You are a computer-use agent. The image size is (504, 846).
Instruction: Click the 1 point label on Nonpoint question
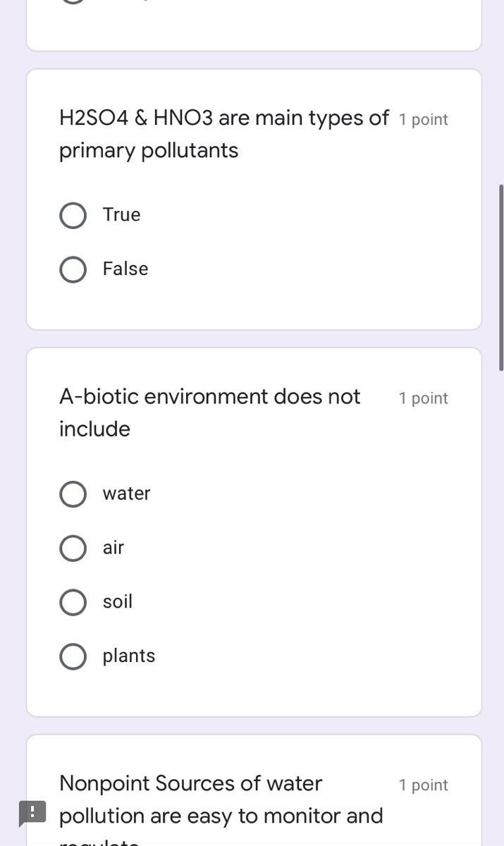(x=424, y=785)
